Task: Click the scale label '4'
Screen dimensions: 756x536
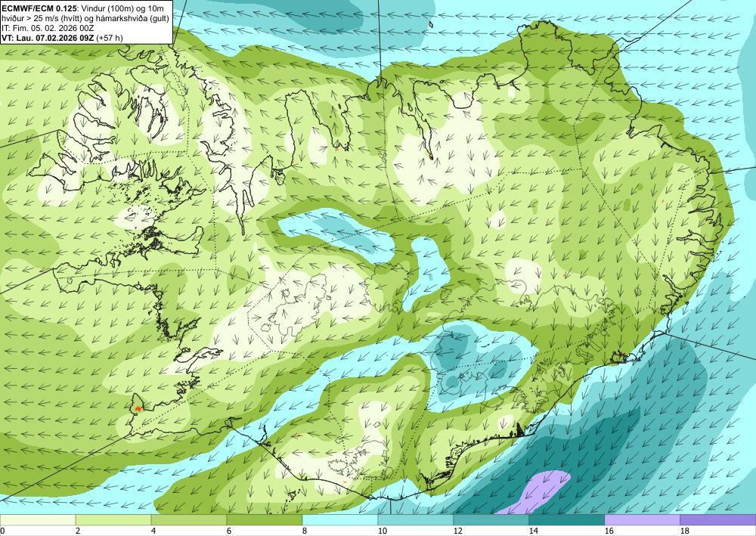Action: coord(153,531)
